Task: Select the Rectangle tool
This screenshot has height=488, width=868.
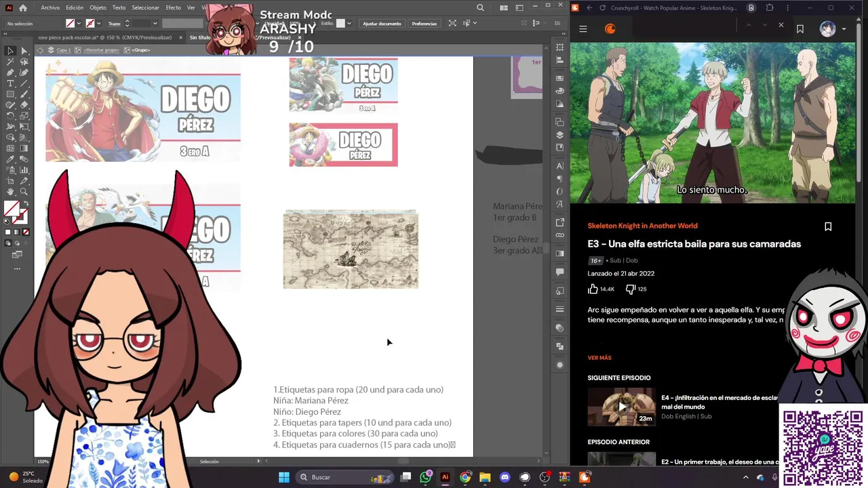Action: [10, 94]
